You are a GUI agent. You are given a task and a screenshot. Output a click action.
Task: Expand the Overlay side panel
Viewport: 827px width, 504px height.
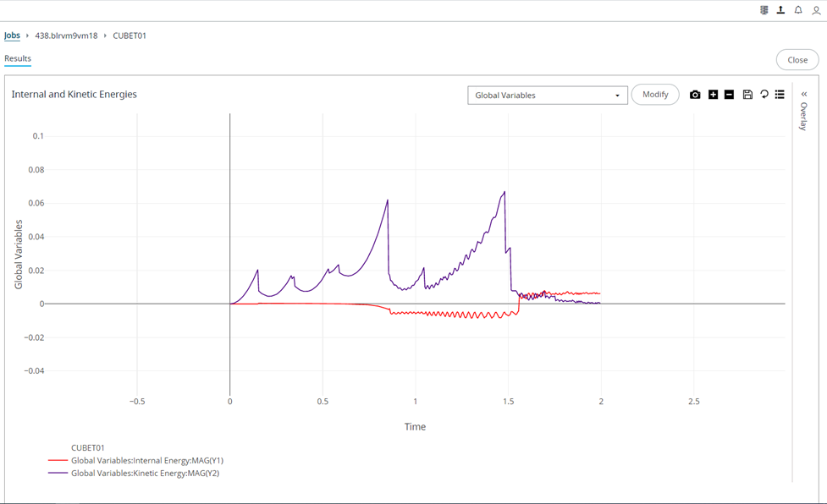[x=804, y=110]
